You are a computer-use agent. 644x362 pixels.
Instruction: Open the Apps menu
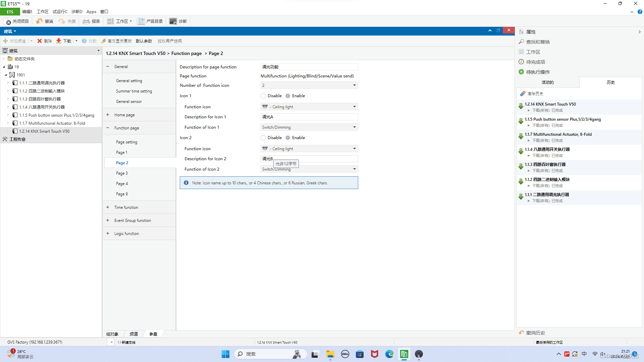(x=91, y=12)
